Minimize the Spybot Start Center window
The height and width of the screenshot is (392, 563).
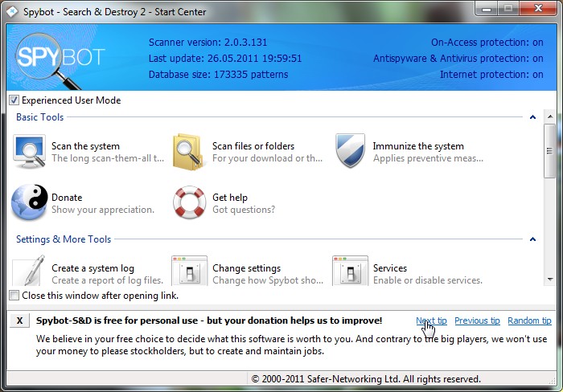coord(487,9)
